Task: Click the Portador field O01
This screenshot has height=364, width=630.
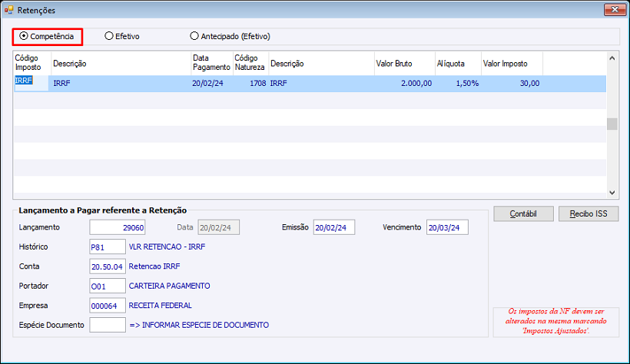Action: point(108,286)
